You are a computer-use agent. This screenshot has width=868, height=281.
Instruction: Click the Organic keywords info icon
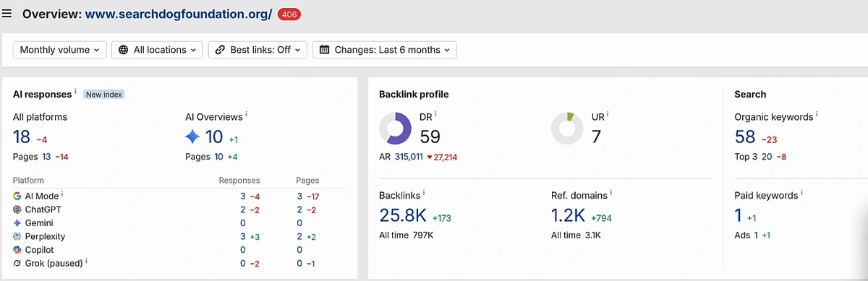pyautogui.click(x=818, y=115)
